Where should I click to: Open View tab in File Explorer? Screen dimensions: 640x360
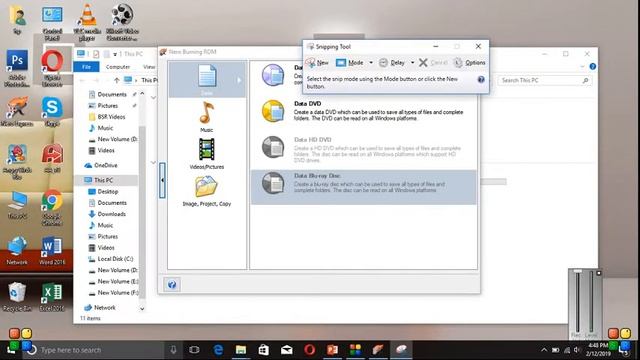(x=149, y=67)
